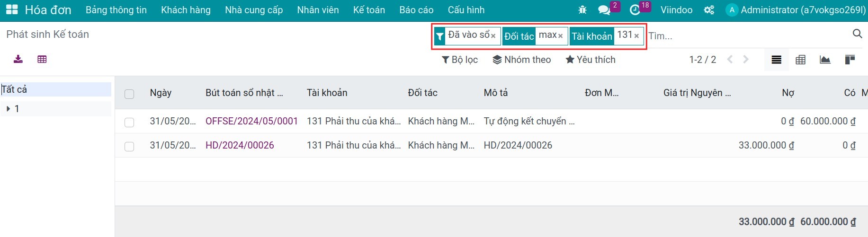Click the funnel filter icon in search facet

[440, 36]
